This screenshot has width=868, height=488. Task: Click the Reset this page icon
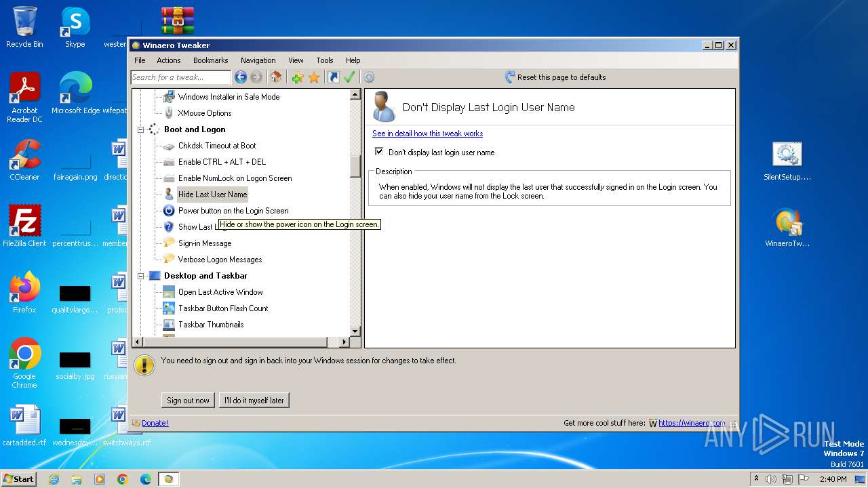pos(510,77)
